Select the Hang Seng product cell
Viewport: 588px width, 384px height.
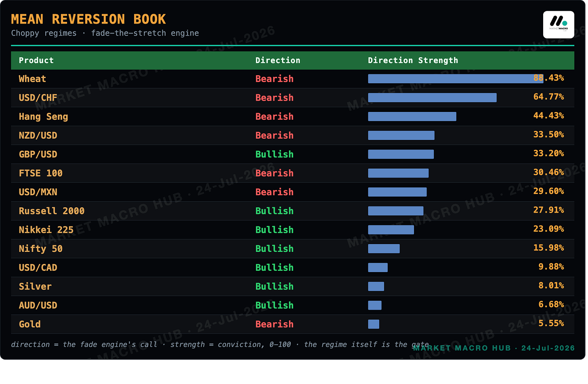pyautogui.click(x=44, y=117)
